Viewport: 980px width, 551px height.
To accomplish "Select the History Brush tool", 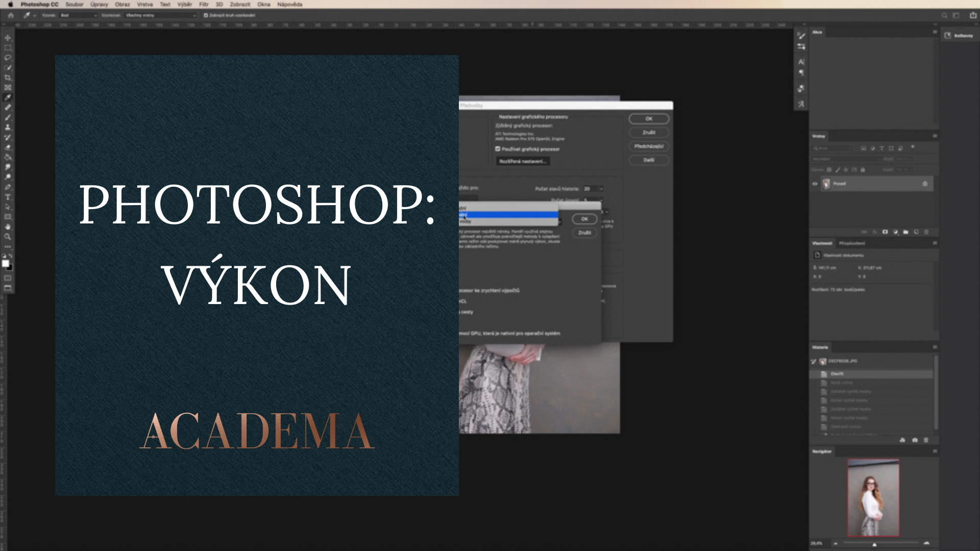I will tap(8, 137).
